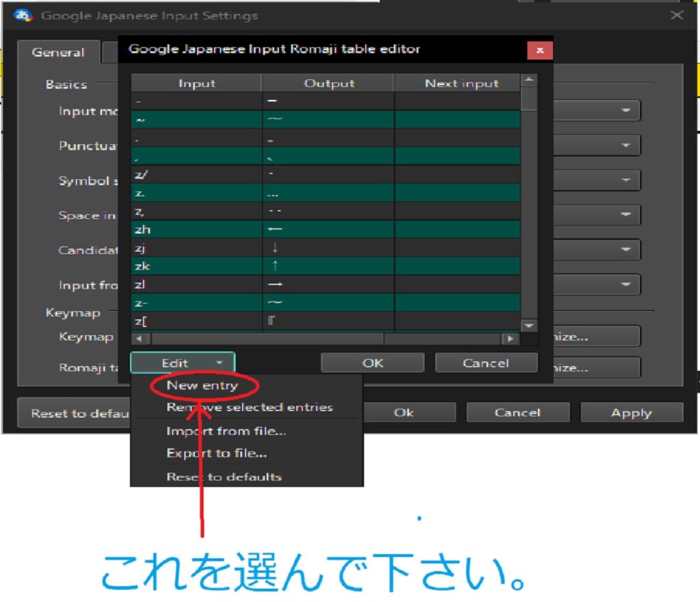The width and height of the screenshot is (700, 602).
Task: Choose New entry from Edit menu
Action: tap(202, 385)
